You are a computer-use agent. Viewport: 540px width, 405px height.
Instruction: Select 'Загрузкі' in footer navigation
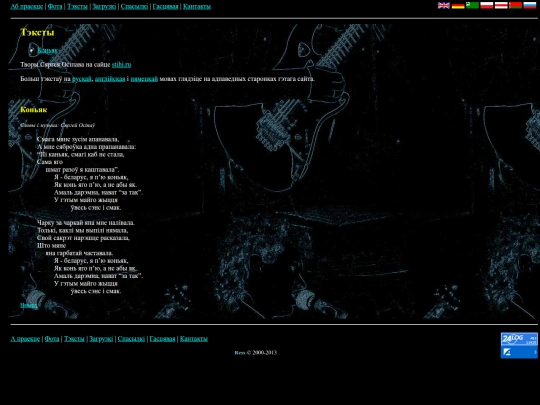pyautogui.click(x=101, y=339)
